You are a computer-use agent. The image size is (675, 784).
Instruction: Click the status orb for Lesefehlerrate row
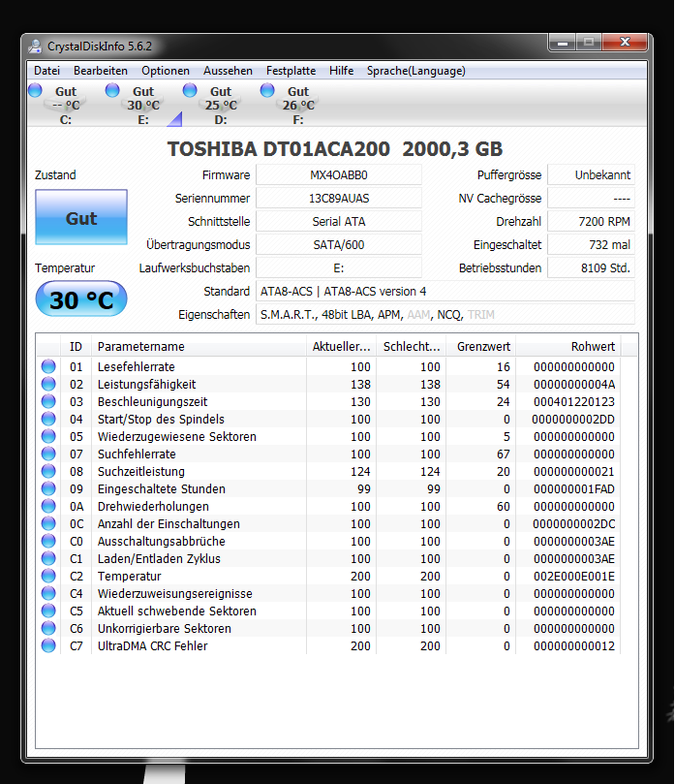(48, 366)
